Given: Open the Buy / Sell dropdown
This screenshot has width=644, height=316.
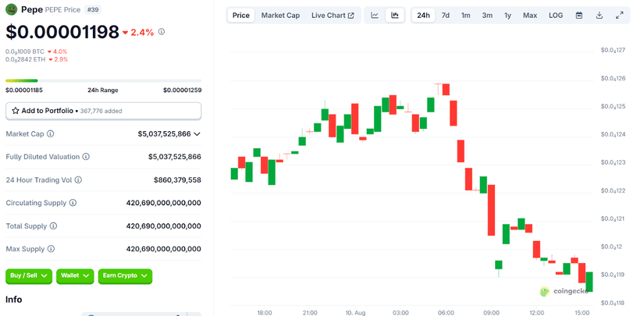Looking at the screenshot, I should click(x=29, y=275).
